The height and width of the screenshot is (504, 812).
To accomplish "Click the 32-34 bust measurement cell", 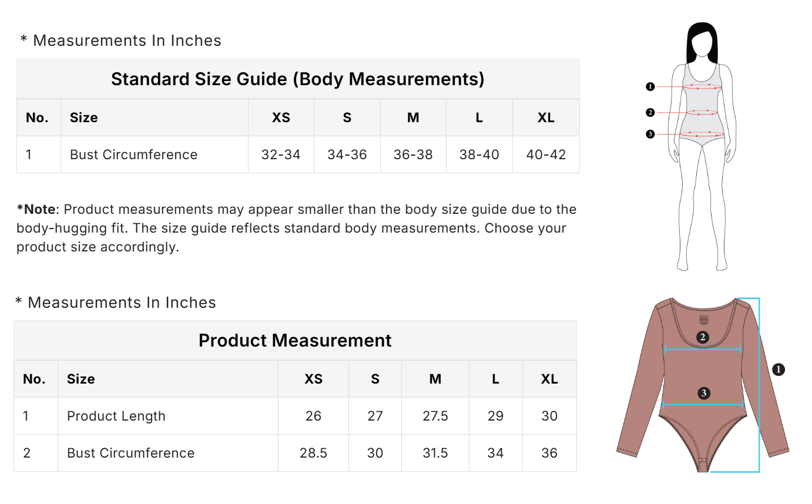I will pyautogui.click(x=281, y=154).
